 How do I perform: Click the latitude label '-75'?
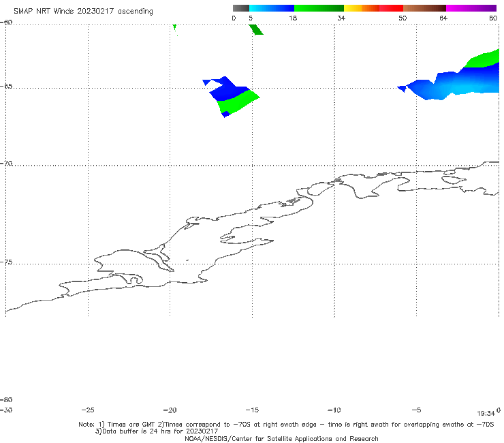(6, 262)
